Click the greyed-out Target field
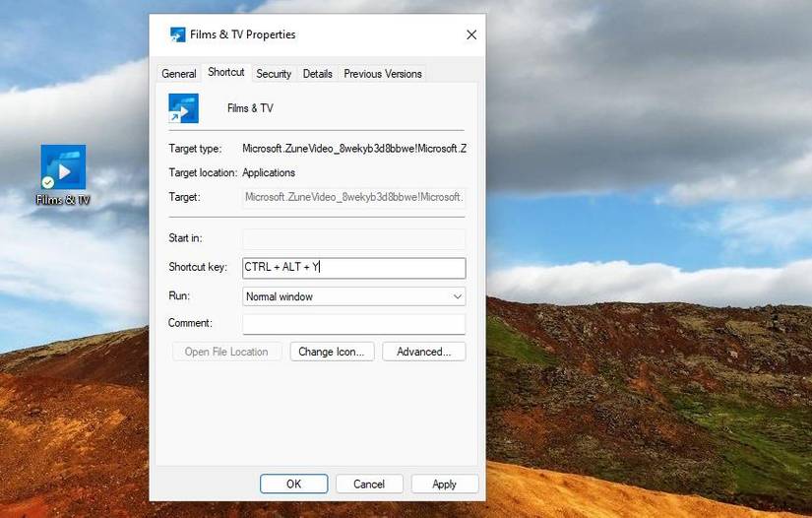 pos(354,197)
